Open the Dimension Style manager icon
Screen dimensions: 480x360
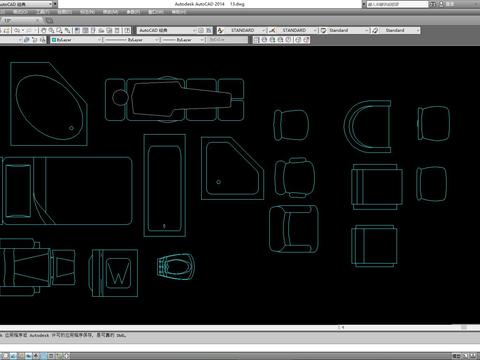click(x=272, y=30)
